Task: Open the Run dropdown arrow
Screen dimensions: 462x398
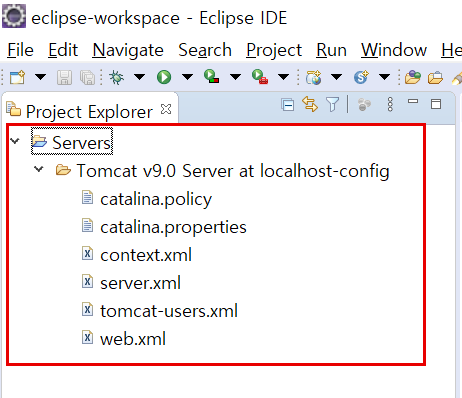Action: [x=187, y=77]
